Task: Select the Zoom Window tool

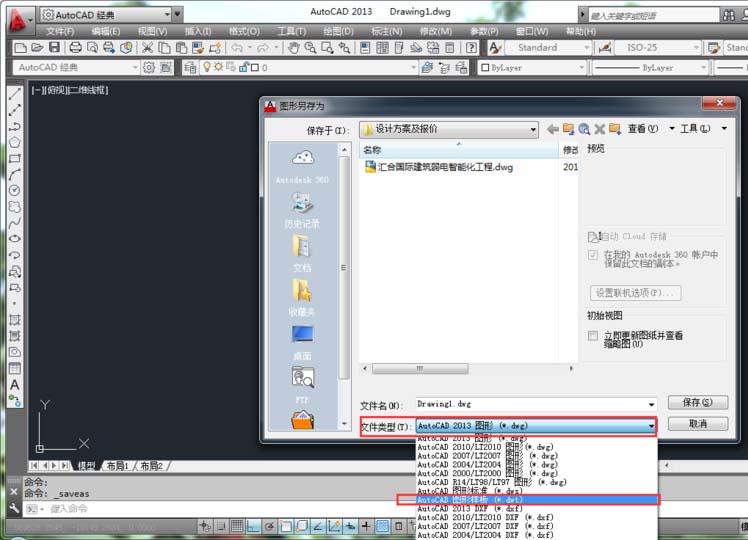Action: point(327,48)
